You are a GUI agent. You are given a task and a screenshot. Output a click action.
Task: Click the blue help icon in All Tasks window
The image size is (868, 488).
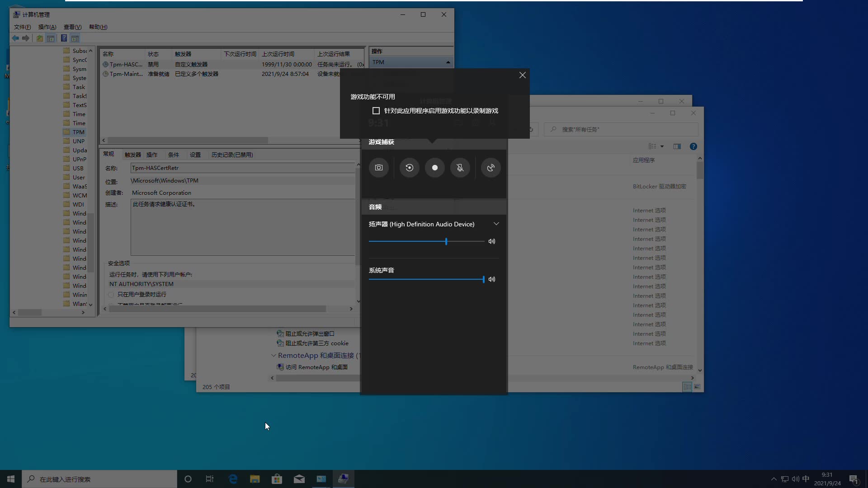point(693,146)
